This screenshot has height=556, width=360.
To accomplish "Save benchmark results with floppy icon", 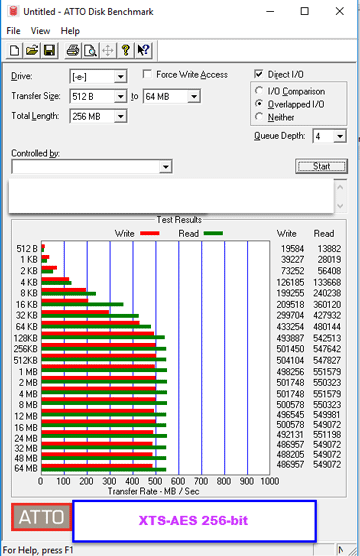I will coord(49,50).
